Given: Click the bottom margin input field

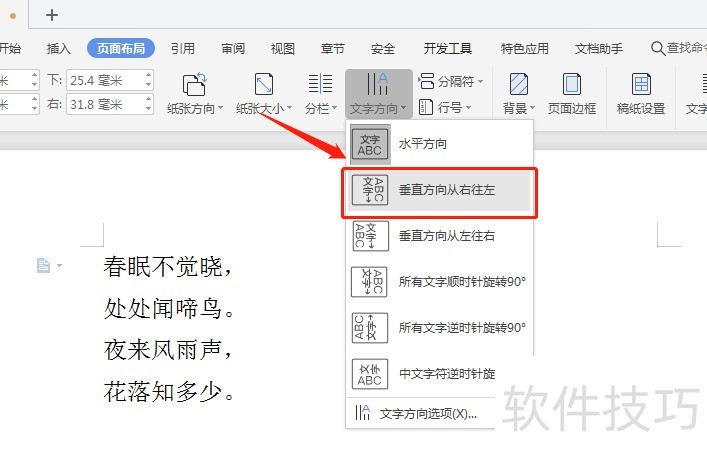Looking at the screenshot, I should (96, 80).
